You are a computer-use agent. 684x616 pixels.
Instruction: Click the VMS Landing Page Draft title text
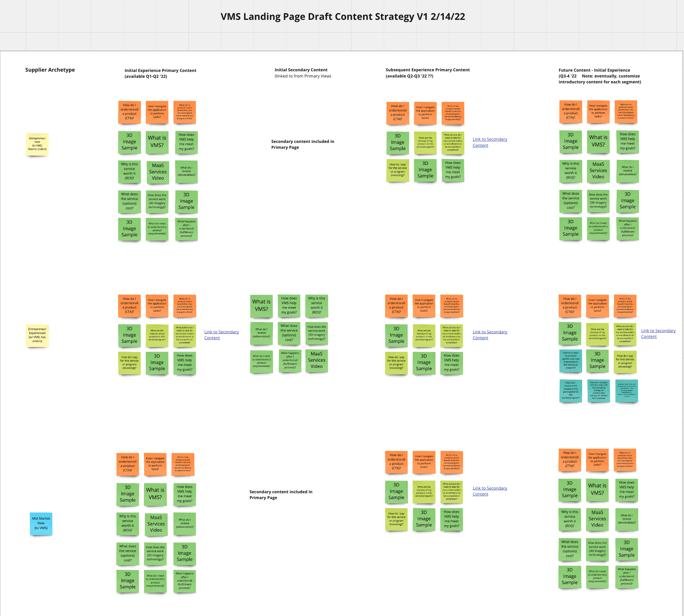click(342, 17)
